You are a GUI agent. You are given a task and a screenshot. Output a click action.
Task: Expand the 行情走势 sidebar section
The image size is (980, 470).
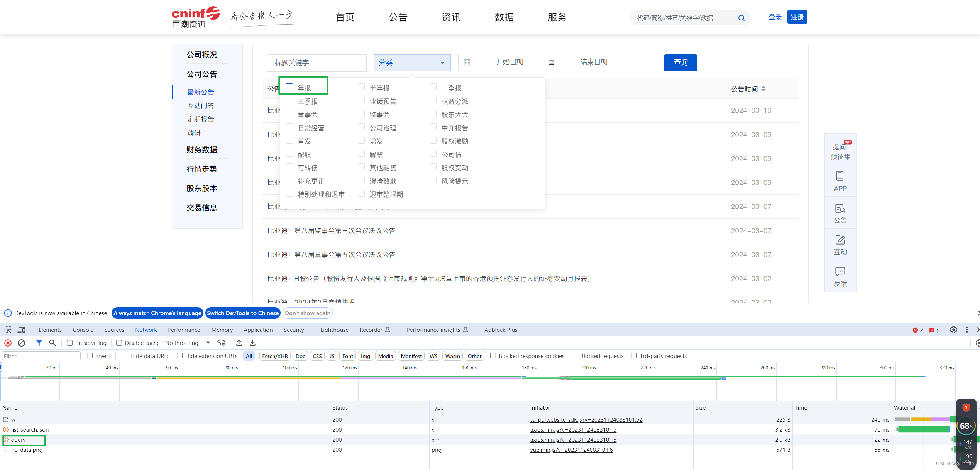coord(202,169)
